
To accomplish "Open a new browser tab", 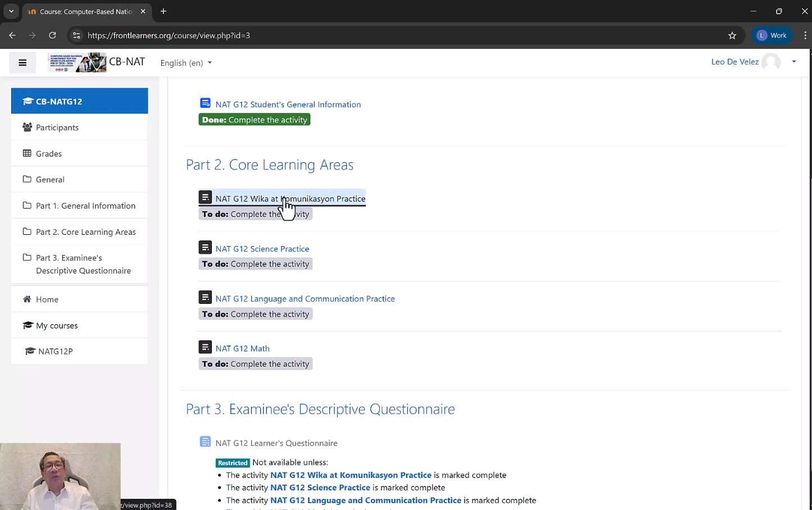I will [164, 11].
